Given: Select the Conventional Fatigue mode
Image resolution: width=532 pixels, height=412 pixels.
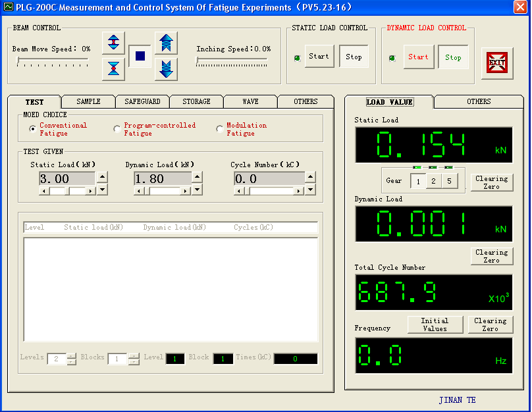Looking at the screenshot, I should click(x=32, y=129).
